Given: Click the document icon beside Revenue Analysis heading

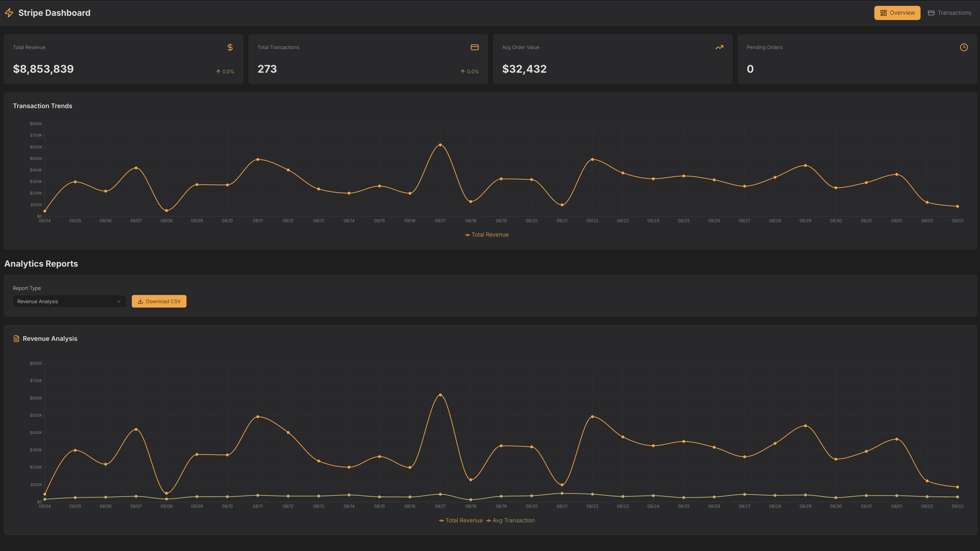Looking at the screenshot, I should tap(16, 338).
